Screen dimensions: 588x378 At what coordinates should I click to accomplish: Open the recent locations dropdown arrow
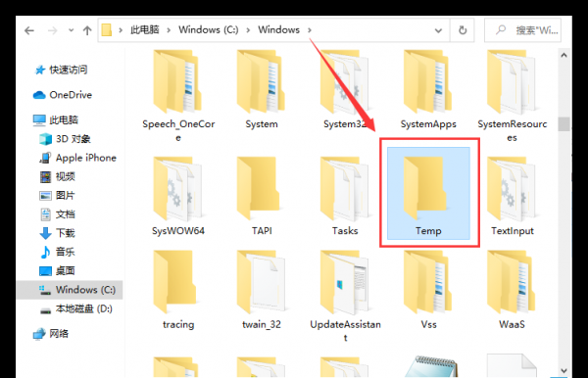pos(71,30)
